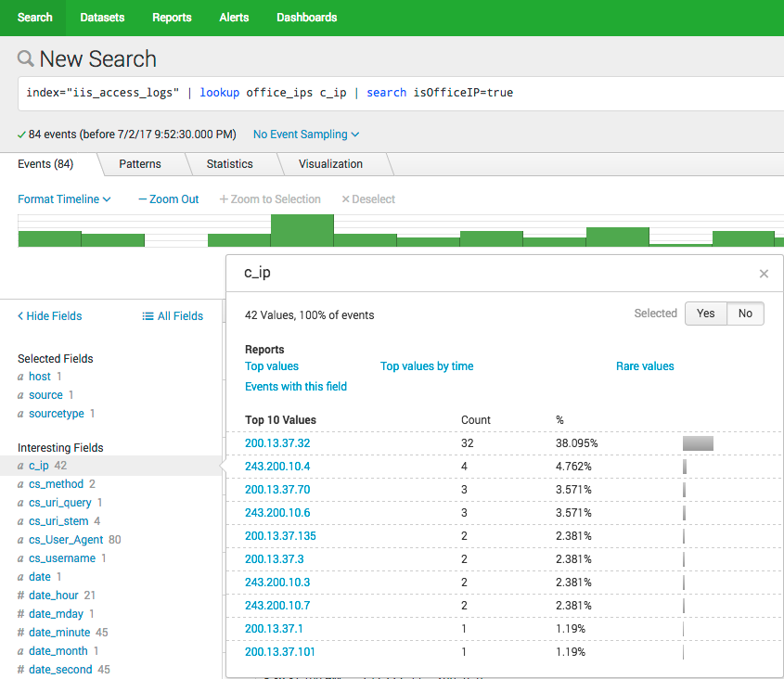Click Zoom to Selection plus control

click(224, 199)
